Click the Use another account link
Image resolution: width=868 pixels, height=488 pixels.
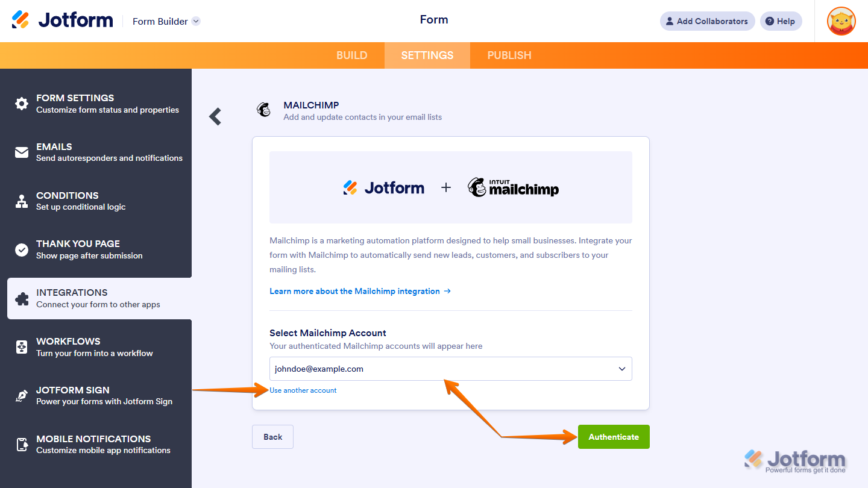(x=303, y=390)
